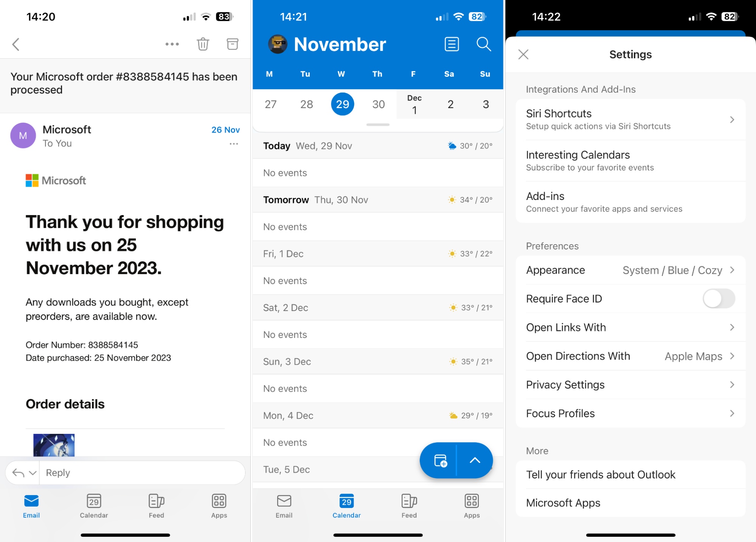Enable Face ID for Outlook
Viewport: 756px width, 542px height.
(x=719, y=299)
